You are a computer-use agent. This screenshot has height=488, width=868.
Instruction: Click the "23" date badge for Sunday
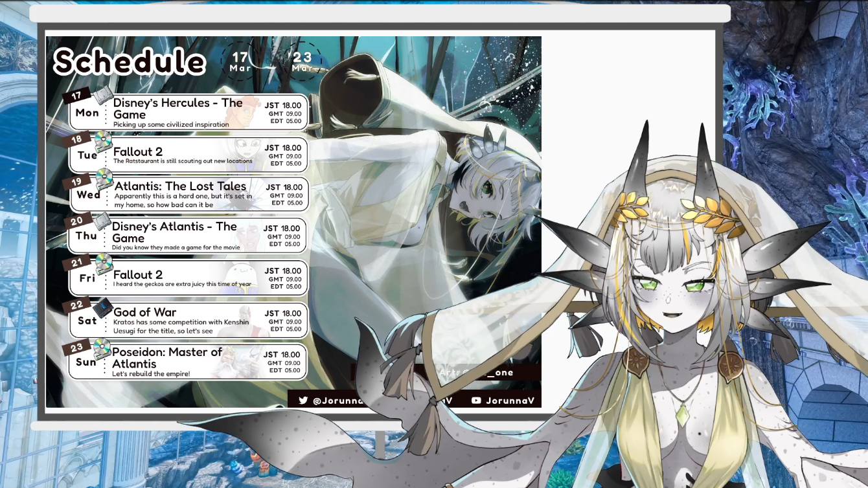pos(76,348)
